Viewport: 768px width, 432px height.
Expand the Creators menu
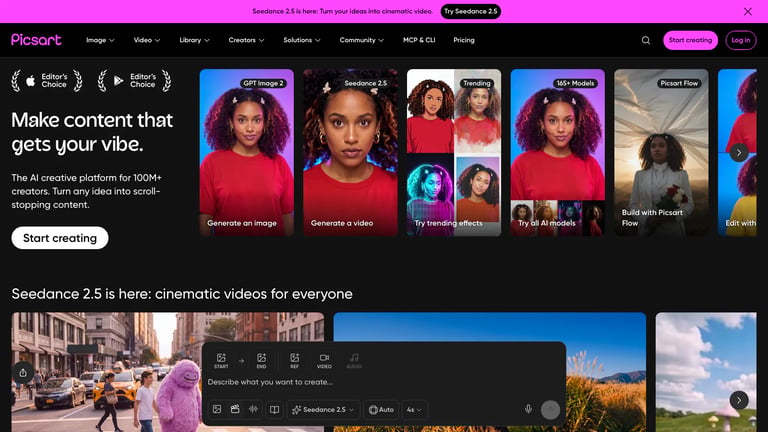pos(246,40)
